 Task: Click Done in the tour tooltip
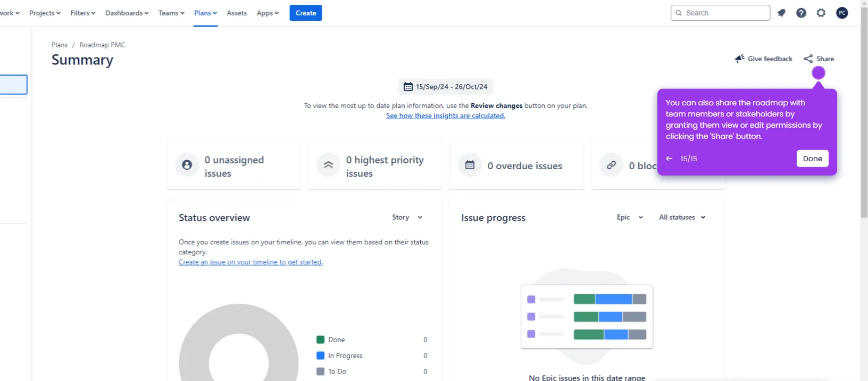click(x=812, y=159)
